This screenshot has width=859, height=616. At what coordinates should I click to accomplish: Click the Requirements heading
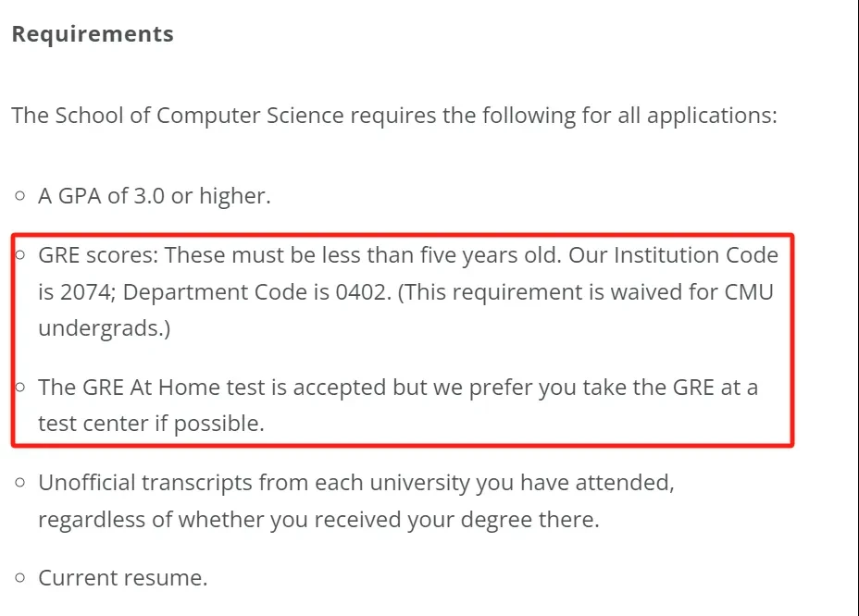(x=93, y=34)
